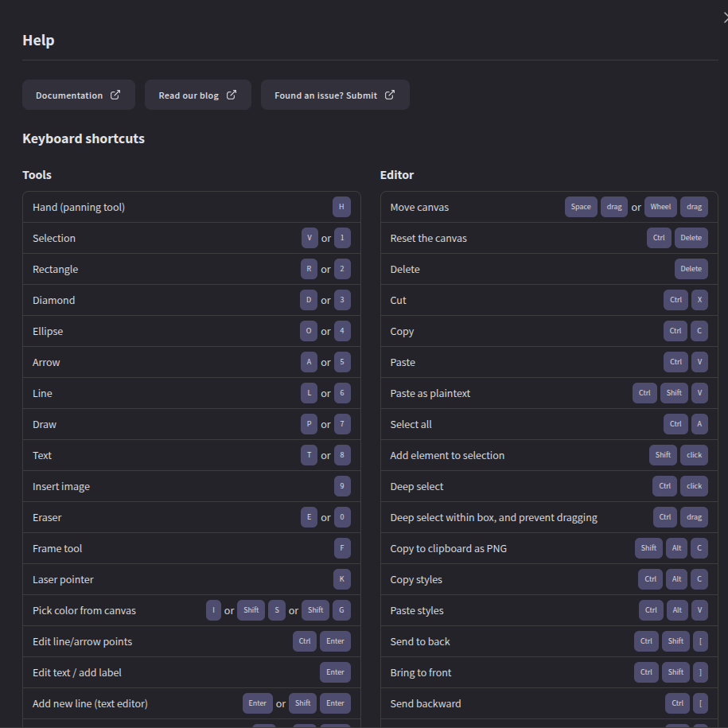This screenshot has height=728, width=728.
Task: Click the Help dialog title
Action: coord(38,41)
